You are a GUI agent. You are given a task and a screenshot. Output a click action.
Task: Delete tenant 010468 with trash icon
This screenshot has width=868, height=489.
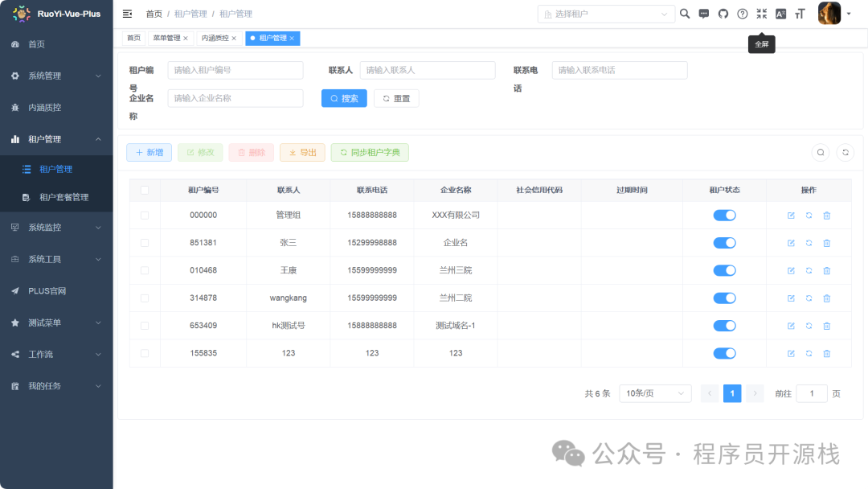click(826, 271)
